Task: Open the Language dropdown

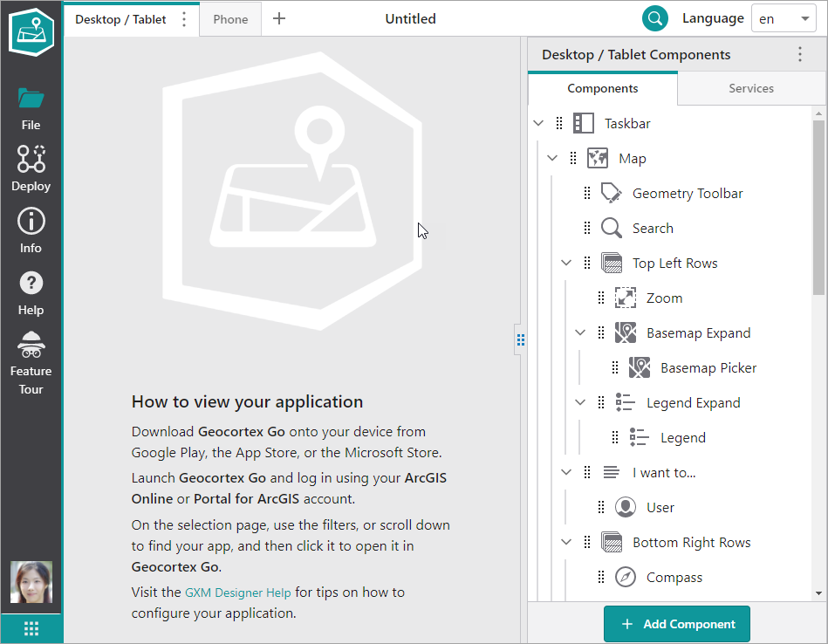Action: pyautogui.click(x=784, y=19)
